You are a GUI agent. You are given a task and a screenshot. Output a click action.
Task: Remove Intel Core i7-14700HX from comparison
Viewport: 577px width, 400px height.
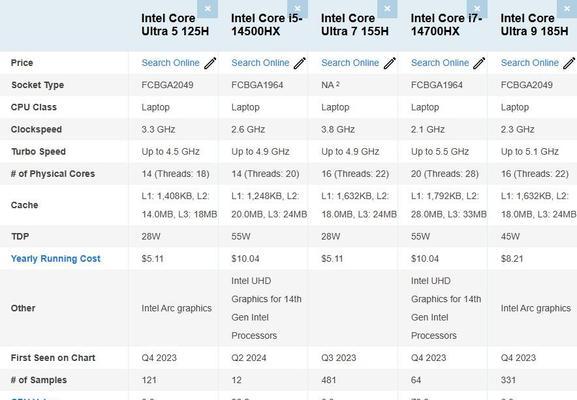(x=477, y=9)
